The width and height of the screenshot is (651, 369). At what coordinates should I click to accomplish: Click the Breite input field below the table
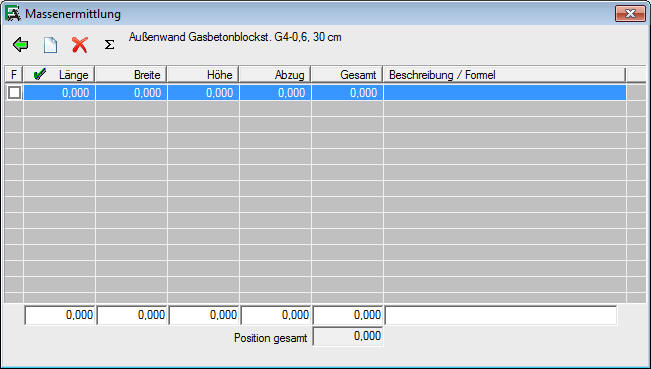click(x=132, y=315)
